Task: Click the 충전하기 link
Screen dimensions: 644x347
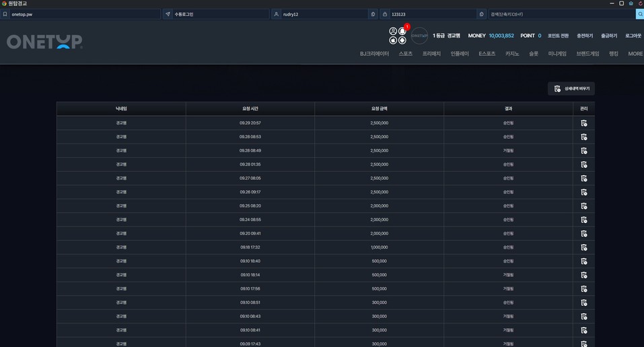Action: pos(585,36)
